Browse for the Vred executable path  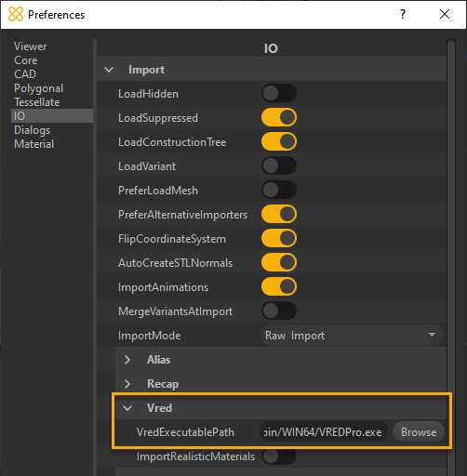tap(419, 432)
